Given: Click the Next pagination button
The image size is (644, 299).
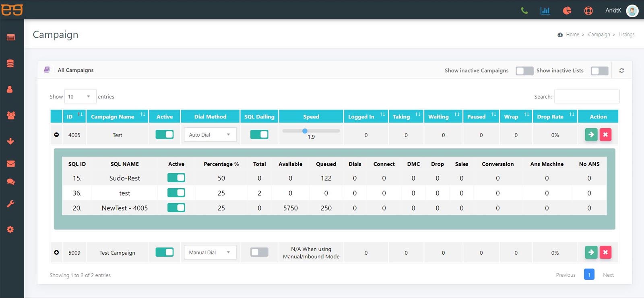Looking at the screenshot, I should 608,275.
